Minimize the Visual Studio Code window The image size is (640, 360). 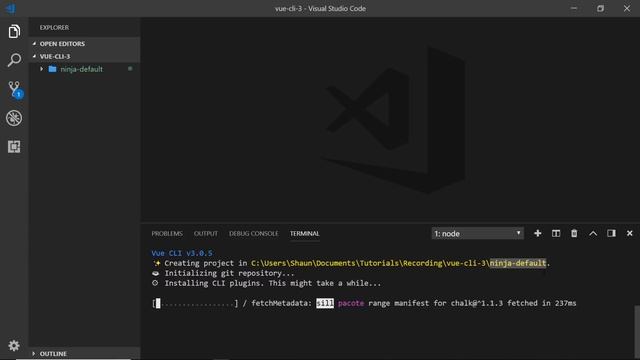tap(573, 8)
